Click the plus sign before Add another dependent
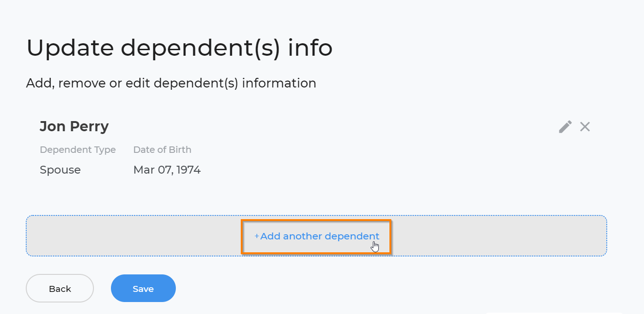The width and height of the screenshot is (644, 314). point(256,236)
